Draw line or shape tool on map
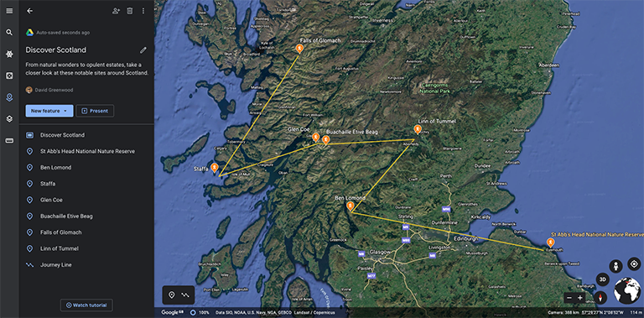The width and height of the screenshot is (644, 318). [x=185, y=295]
